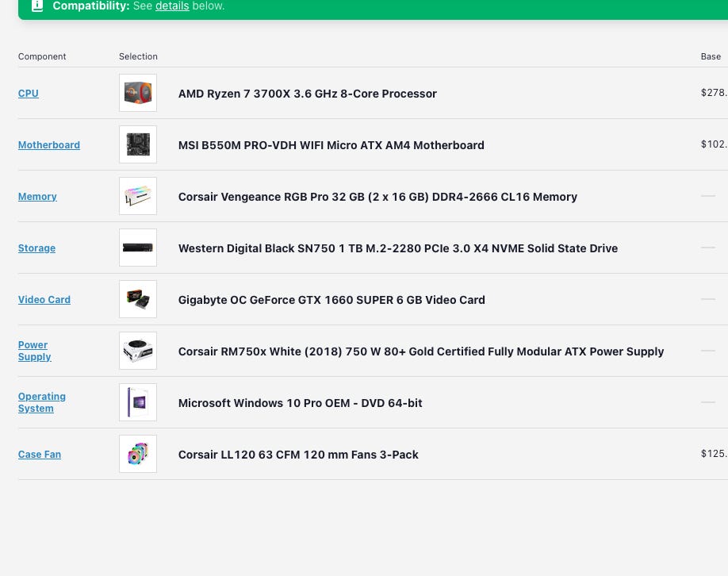Screen dimensions: 728x576
Task: Open the CPU component link
Action: pyautogui.click(x=29, y=94)
